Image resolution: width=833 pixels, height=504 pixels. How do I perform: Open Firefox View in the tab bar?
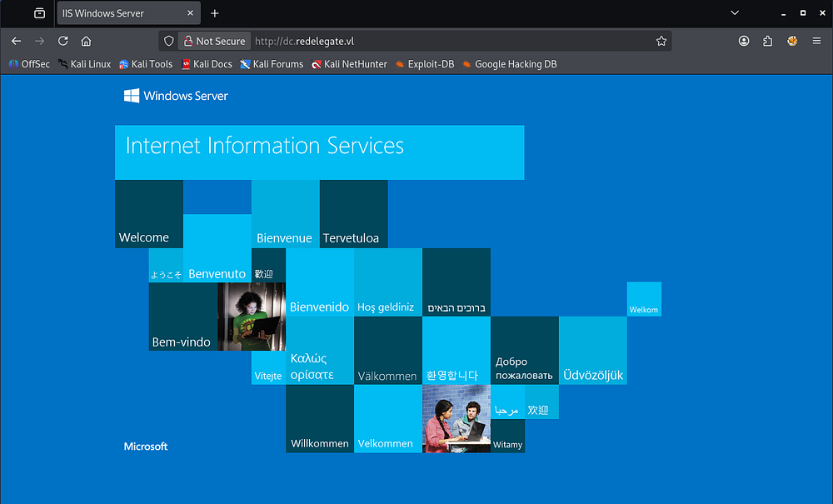39,13
